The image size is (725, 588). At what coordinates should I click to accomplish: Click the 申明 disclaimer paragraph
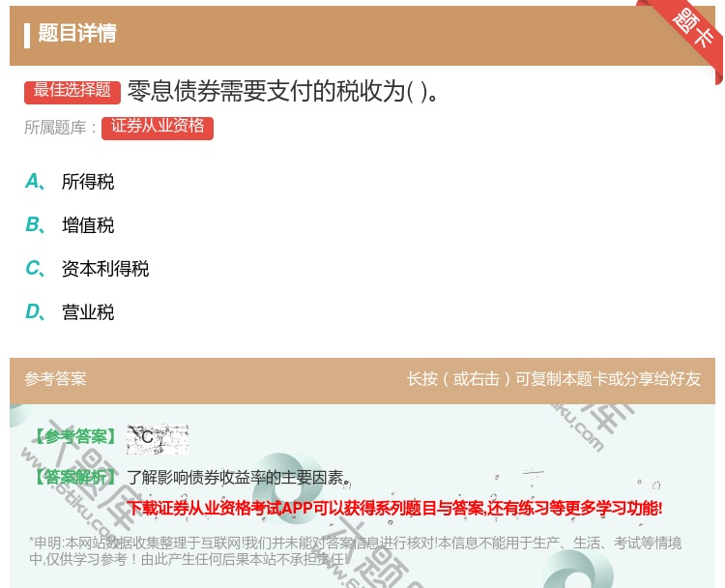[x=355, y=550]
